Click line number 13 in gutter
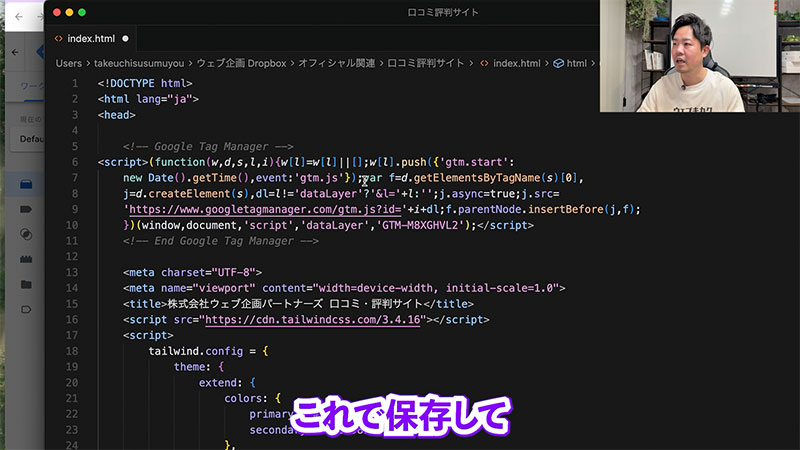 click(x=72, y=272)
